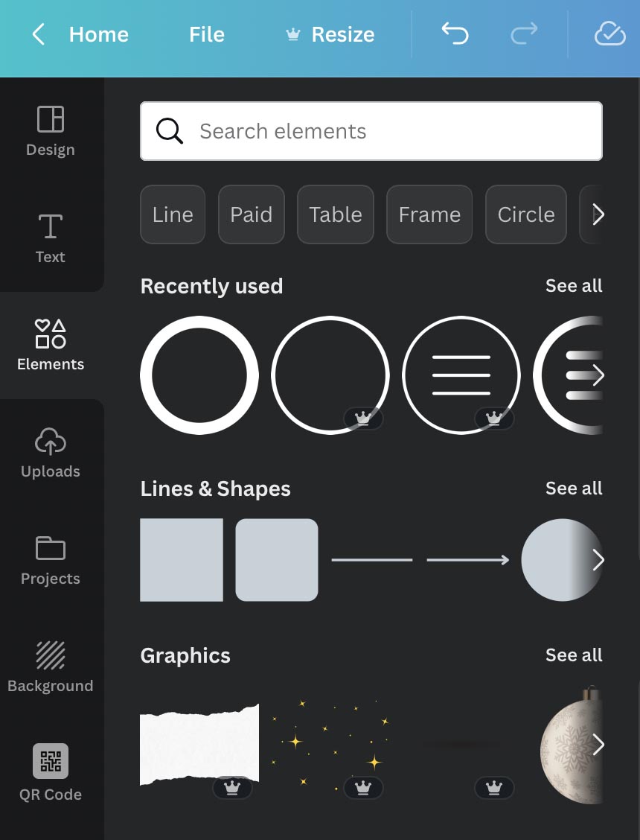The height and width of the screenshot is (840, 640).
Task: Open the File menu
Action: click(207, 35)
